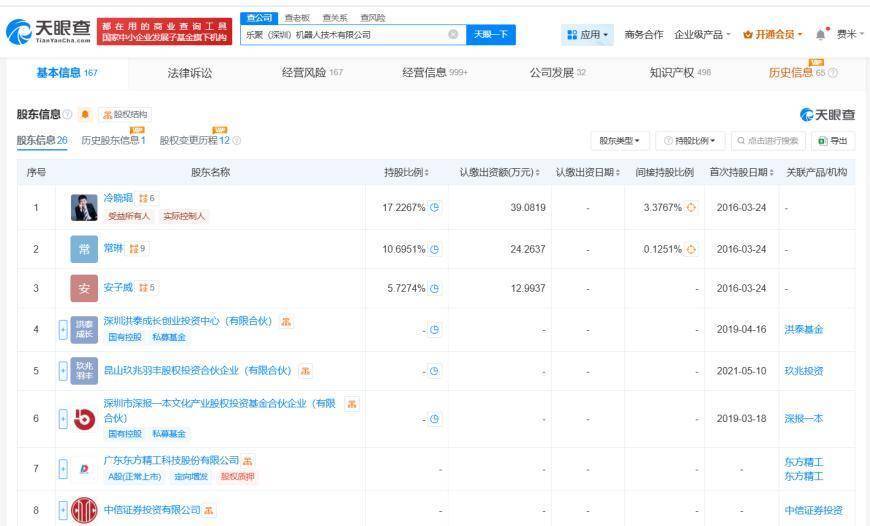Clear the search box with the X icon

453,34
